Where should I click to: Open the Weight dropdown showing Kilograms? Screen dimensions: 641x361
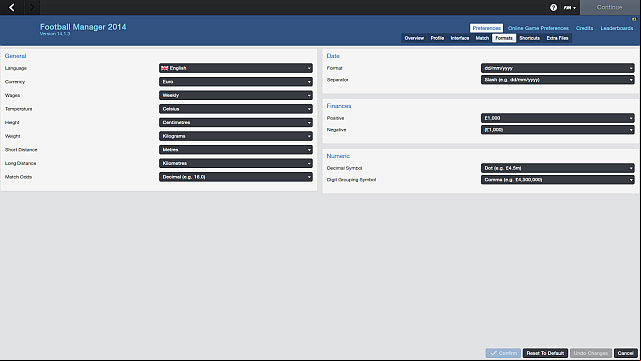point(236,136)
